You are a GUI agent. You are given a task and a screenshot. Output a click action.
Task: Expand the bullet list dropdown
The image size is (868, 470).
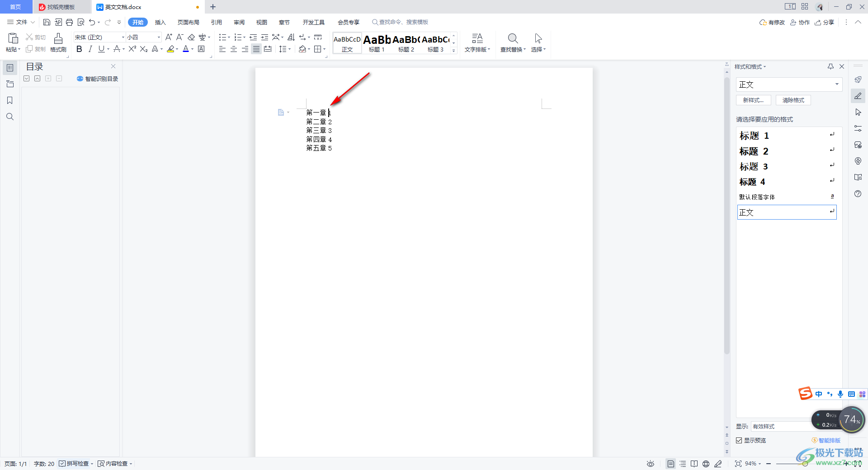coord(229,37)
